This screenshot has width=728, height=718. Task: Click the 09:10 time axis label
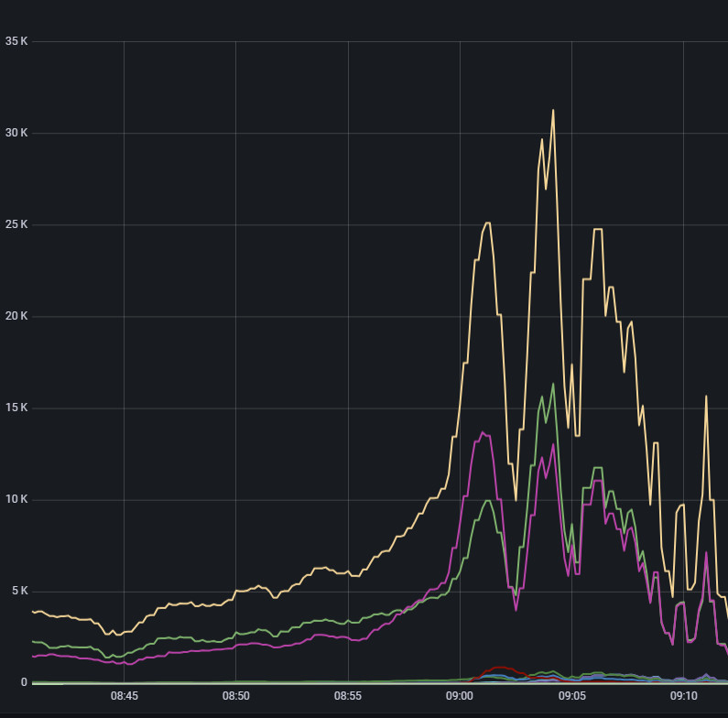[683, 696]
